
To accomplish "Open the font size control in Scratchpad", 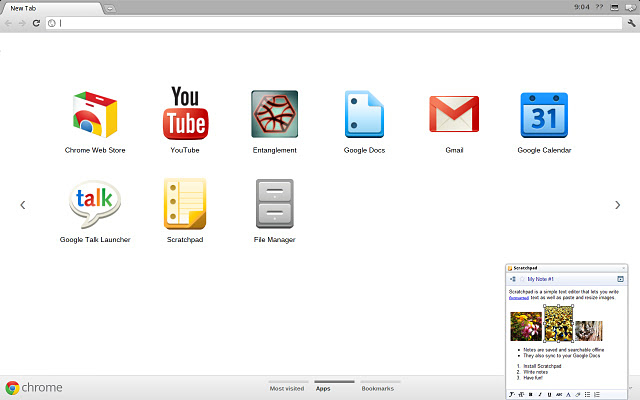I will click(521, 395).
